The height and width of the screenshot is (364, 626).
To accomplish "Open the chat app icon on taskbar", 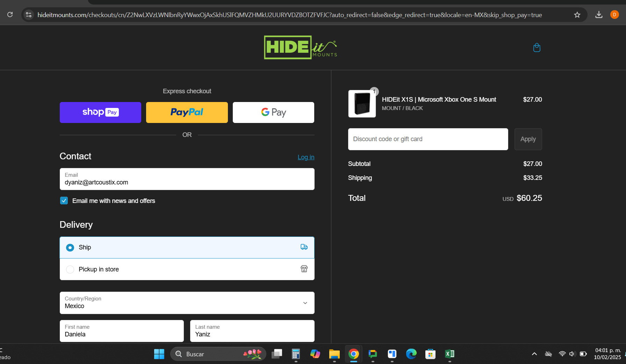I will pyautogui.click(x=373, y=354).
